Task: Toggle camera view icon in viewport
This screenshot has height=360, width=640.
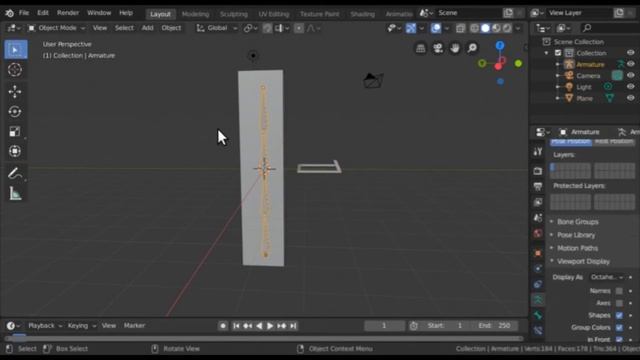Action: [x=438, y=48]
